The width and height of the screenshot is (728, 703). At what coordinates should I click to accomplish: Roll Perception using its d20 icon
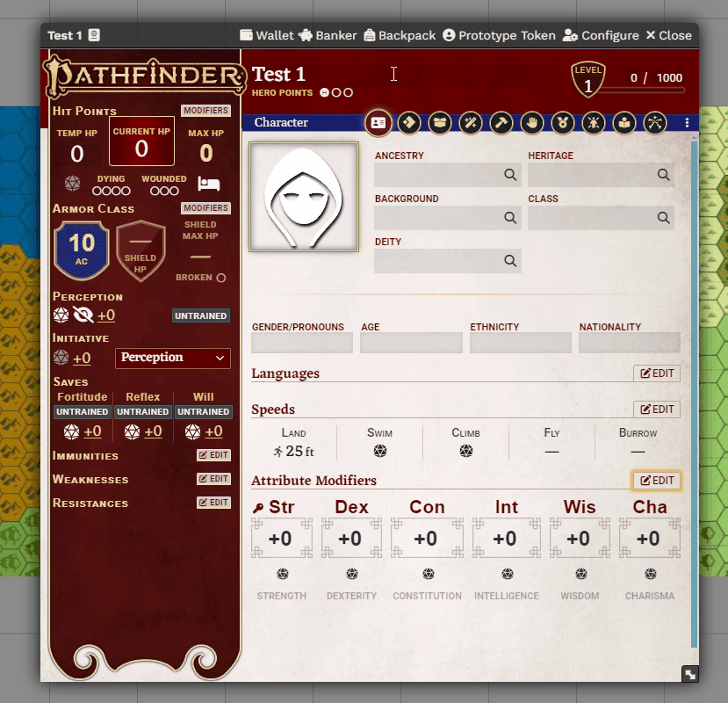(x=61, y=315)
